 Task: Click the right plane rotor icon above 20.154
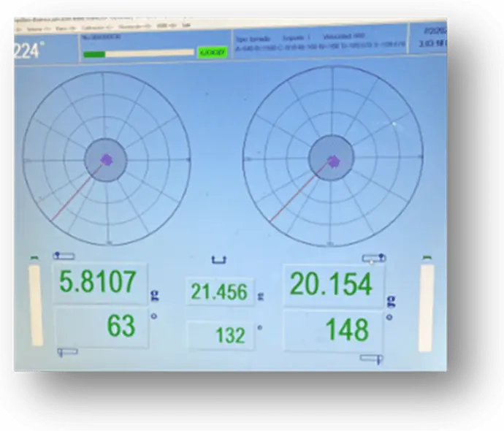click(x=374, y=258)
